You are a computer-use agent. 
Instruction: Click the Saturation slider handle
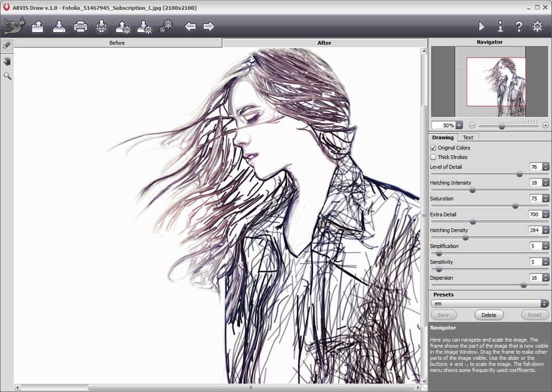point(515,206)
